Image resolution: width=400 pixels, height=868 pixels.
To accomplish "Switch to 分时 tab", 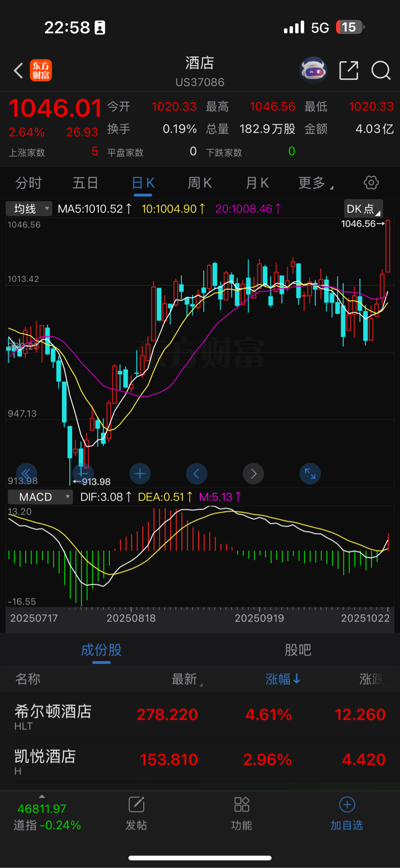I will click(x=28, y=183).
